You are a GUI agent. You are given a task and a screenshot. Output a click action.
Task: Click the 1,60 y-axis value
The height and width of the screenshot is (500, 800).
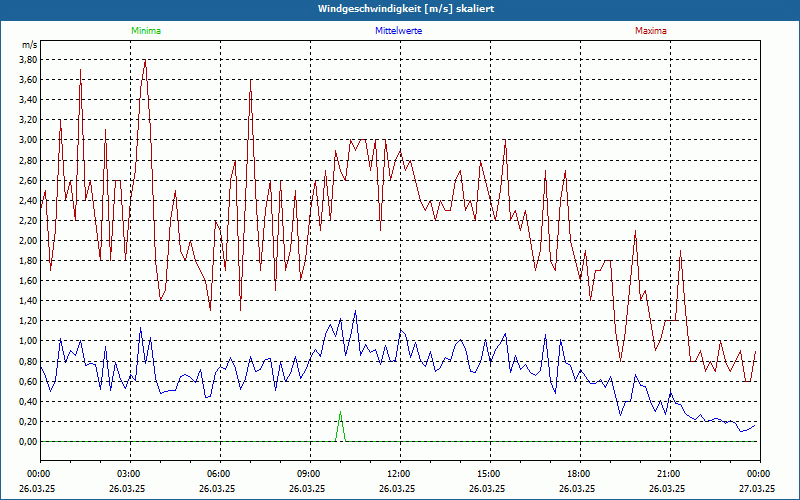pyautogui.click(x=28, y=281)
